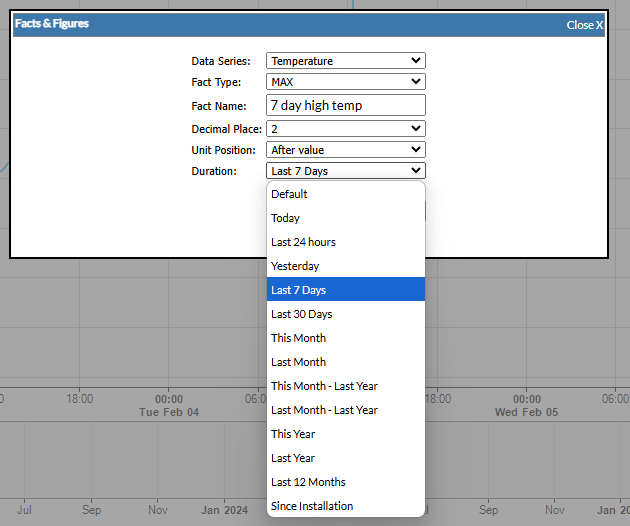Collapse the Duration dropdown
630x526 pixels.
[x=345, y=171]
